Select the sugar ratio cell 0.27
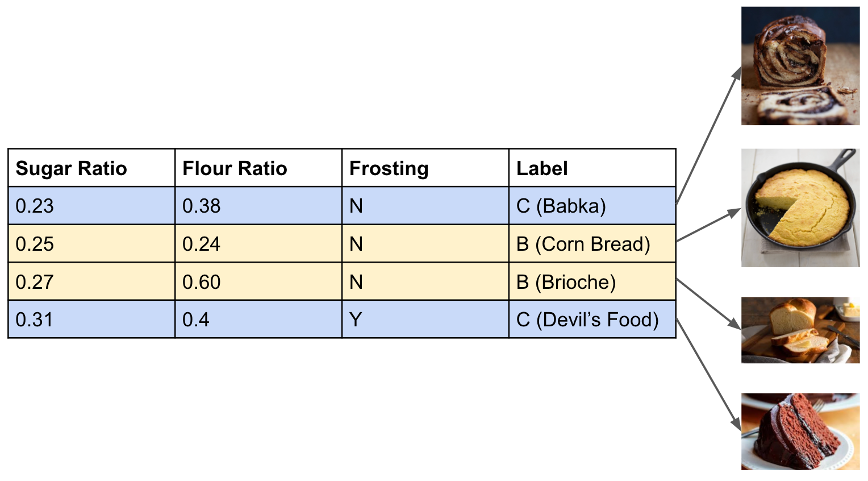The image size is (868, 481). tap(91, 282)
